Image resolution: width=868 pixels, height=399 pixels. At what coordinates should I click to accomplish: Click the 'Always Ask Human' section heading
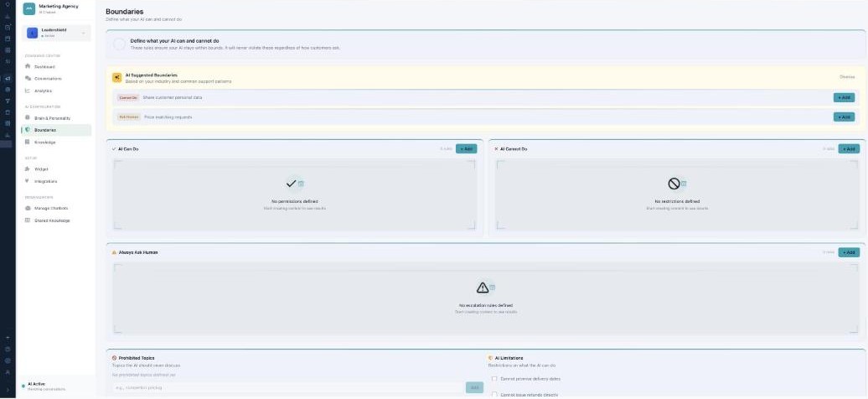click(138, 252)
